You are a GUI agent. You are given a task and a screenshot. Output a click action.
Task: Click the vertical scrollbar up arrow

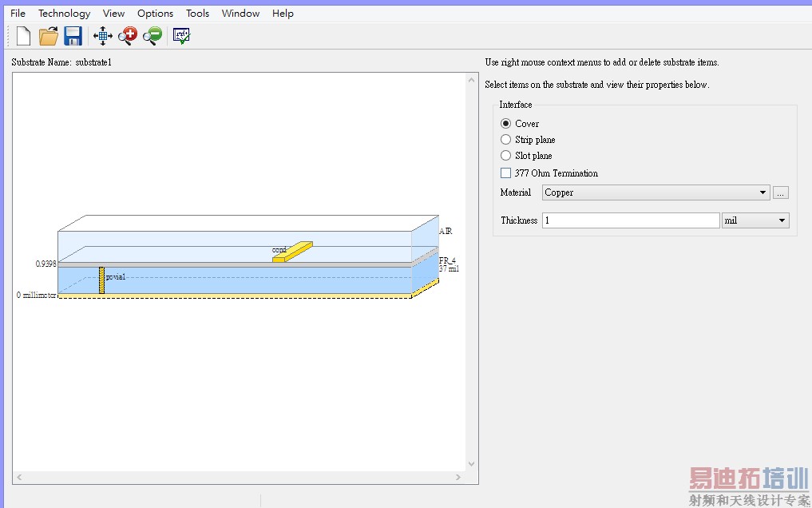click(471, 80)
